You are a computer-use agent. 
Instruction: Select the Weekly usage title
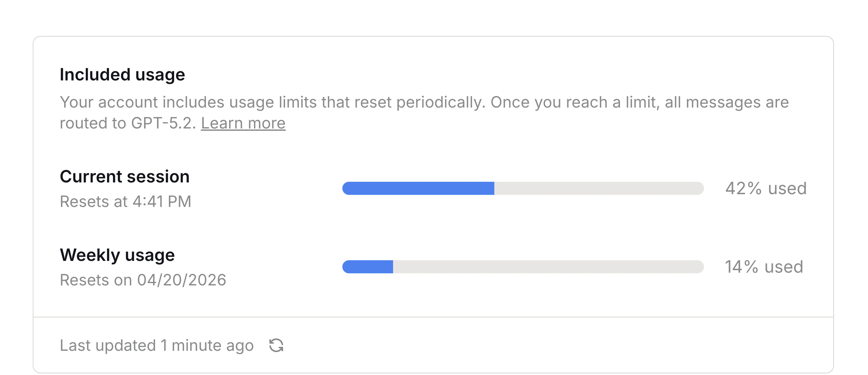click(x=117, y=255)
